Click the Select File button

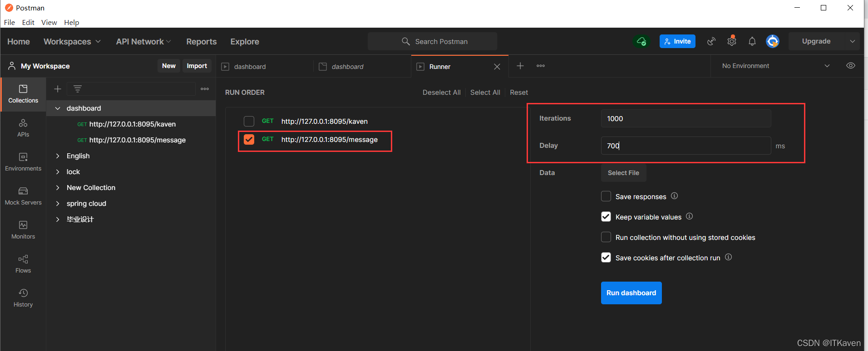pos(623,173)
